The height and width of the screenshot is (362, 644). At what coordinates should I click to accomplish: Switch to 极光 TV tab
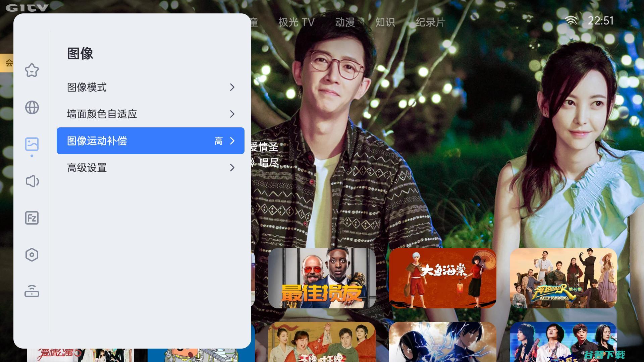(x=296, y=22)
